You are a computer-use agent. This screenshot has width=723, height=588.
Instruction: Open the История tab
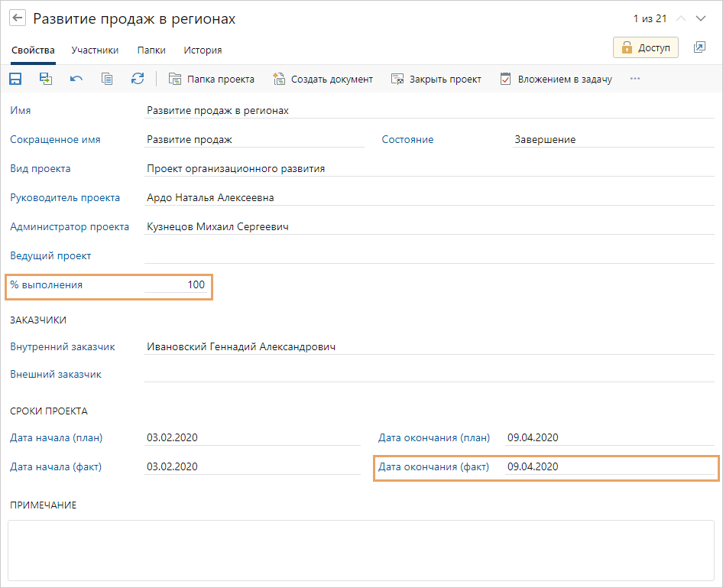click(x=203, y=50)
